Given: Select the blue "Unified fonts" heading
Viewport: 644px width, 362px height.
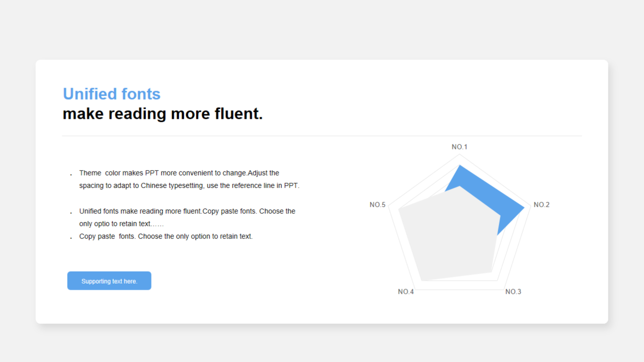Looking at the screenshot, I should (x=112, y=94).
